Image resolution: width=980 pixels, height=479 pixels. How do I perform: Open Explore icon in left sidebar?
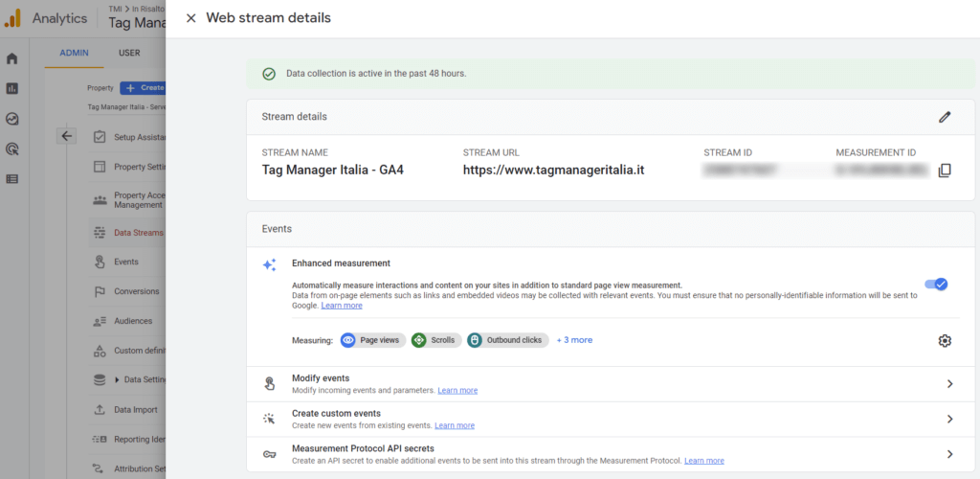click(11, 119)
